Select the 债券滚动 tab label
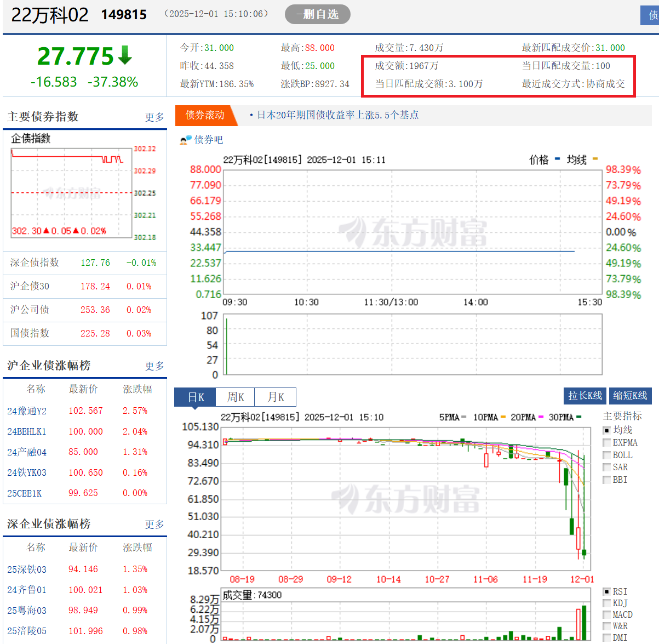The image size is (659, 644). (204, 115)
